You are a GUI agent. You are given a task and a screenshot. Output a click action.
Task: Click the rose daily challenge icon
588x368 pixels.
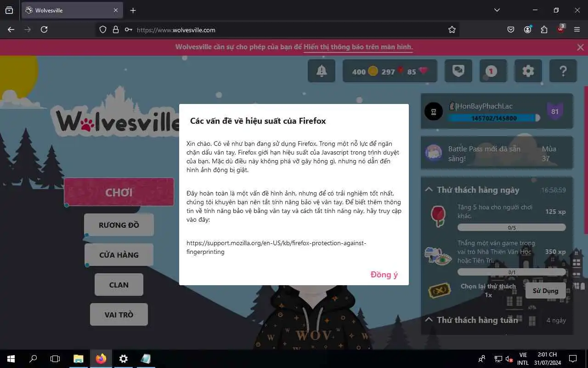click(438, 216)
